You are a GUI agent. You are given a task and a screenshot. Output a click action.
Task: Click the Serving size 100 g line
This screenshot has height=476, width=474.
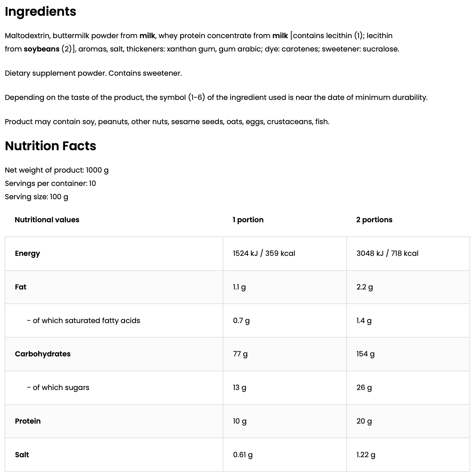[36, 197]
